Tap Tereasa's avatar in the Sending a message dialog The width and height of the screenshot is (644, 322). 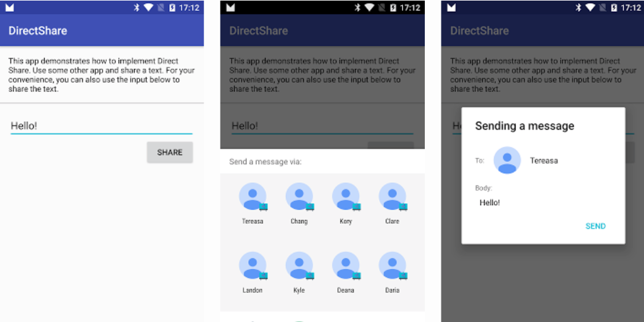coord(507,161)
